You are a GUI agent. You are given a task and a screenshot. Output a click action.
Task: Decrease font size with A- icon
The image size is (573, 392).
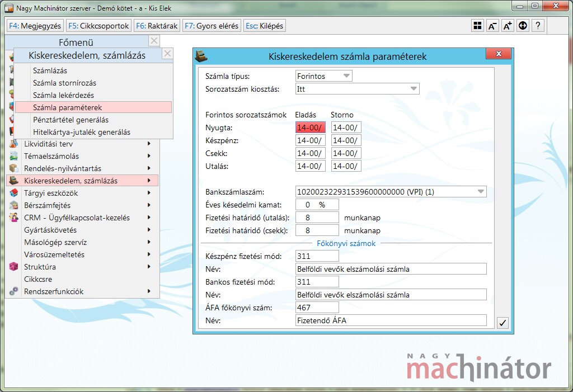coord(492,26)
